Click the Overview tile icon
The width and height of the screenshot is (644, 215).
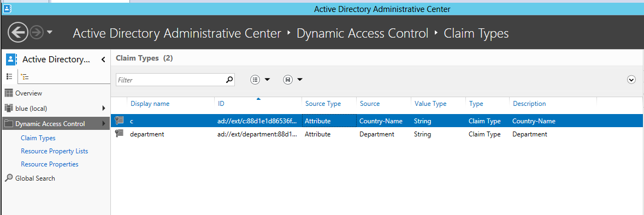click(x=9, y=93)
